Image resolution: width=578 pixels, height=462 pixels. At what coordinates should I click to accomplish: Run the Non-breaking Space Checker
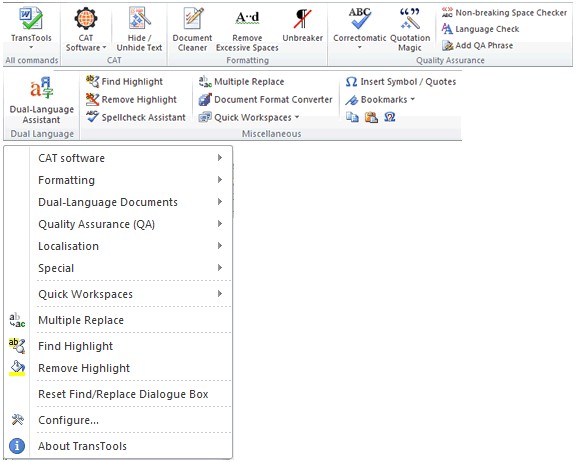click(504, 13)
